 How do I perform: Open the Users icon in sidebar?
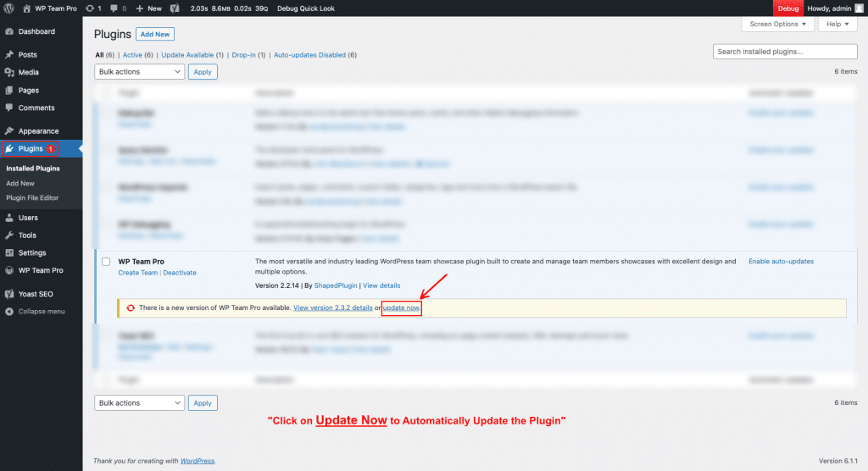click(x=8, y=218)
